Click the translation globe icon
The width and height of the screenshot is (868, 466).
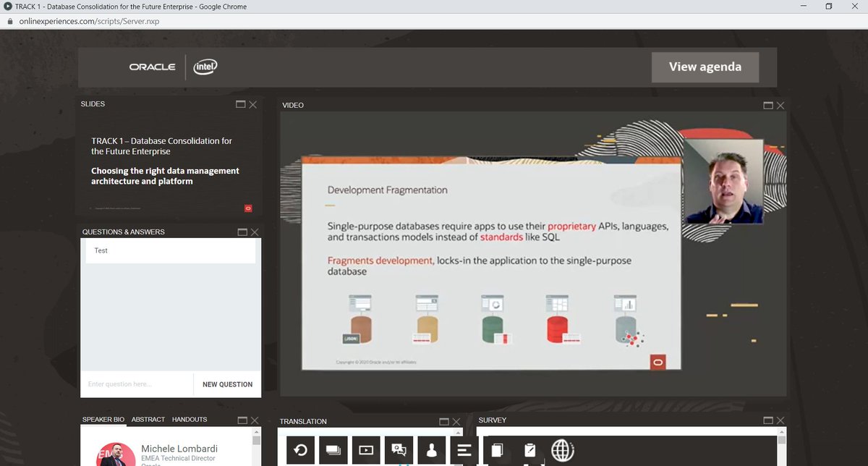click(x=562, y=450)
